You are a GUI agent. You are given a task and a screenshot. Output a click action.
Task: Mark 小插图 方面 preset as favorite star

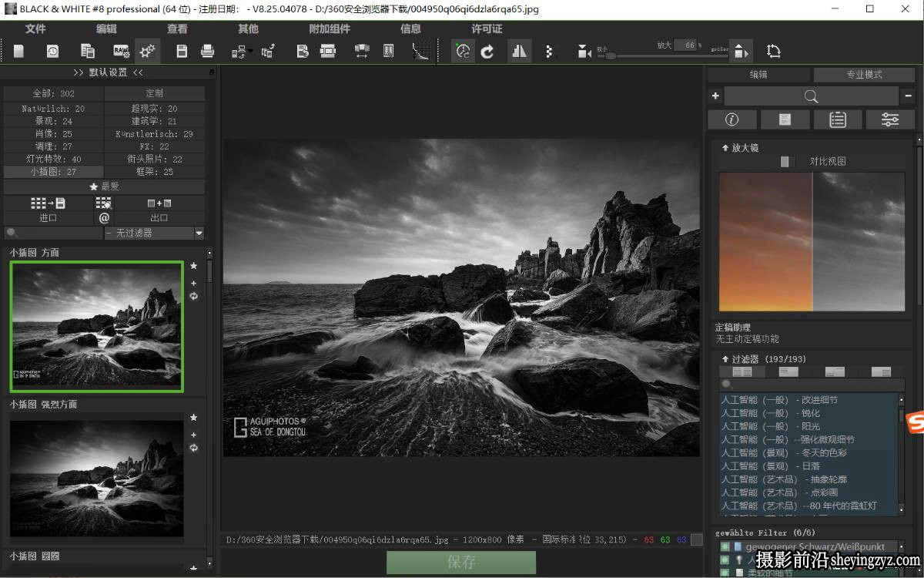pyautogui.click(x=193, y=266)
